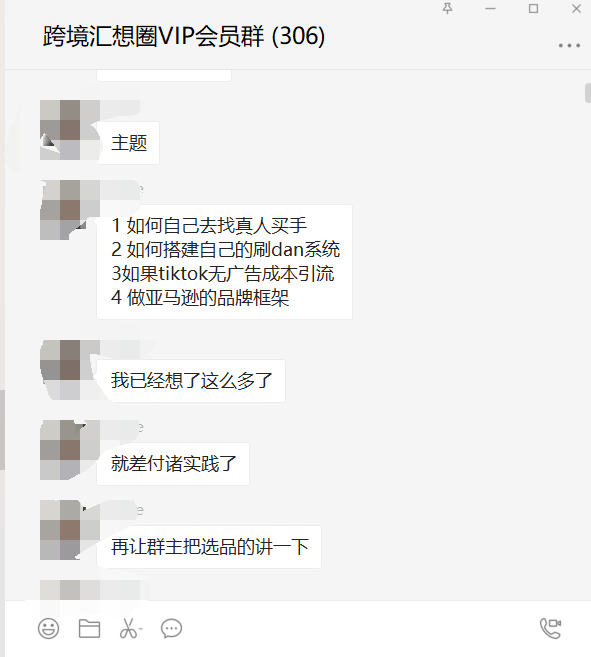Open the emoji picker

tap(48, 629)
